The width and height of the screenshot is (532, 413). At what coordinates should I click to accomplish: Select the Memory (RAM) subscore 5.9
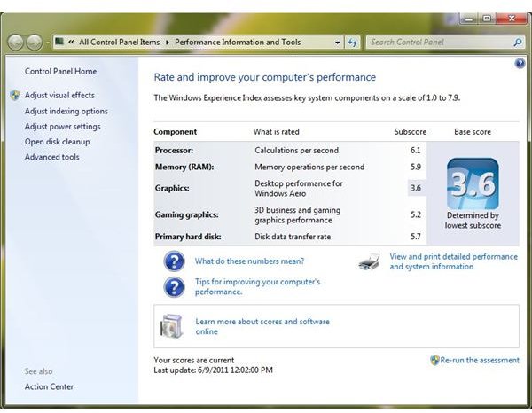416,167
